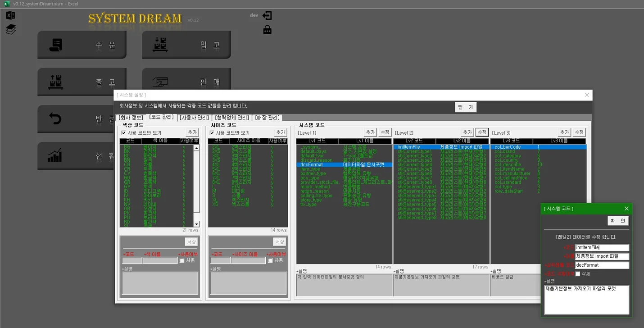This screenshot has height=328, width=644.
Task: Click the name field 제품정보 Import 파일
Action: tap(602, 256)
